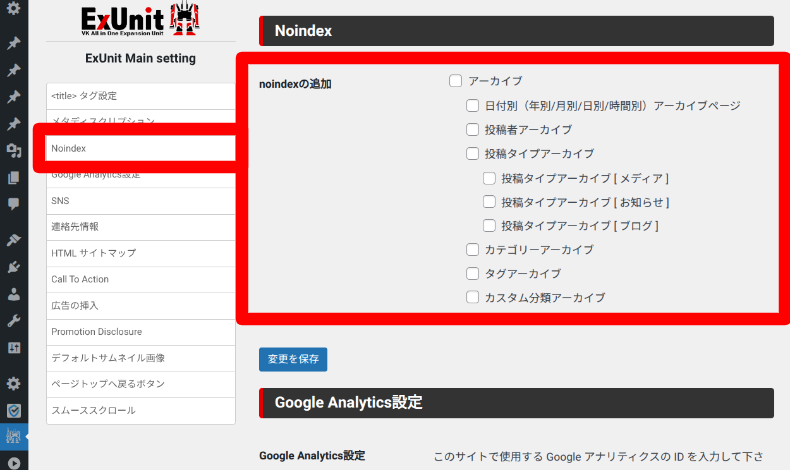Open the デフォルトサムネイル画像 menu item
The image size is (790, 470).
pos(141,358)
